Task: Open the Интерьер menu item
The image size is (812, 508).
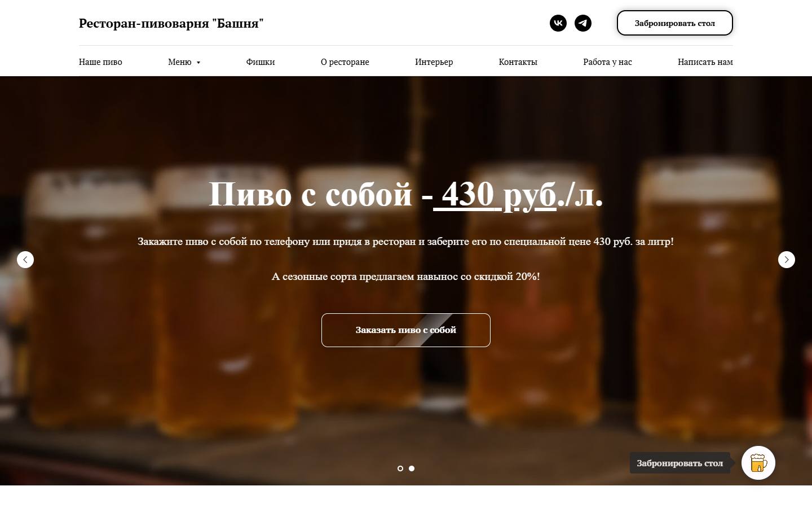Action: pyautogui.click(x=434, y=62)
